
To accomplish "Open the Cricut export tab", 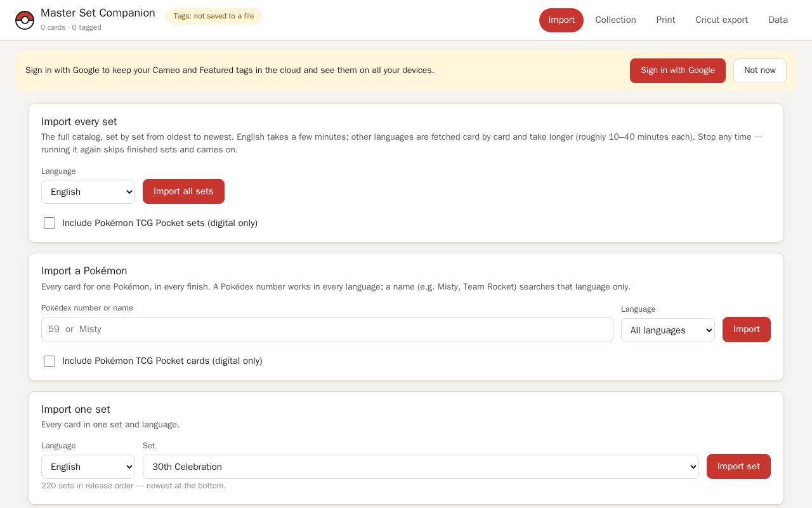I will pyautogui.click(x=721, y=20).
